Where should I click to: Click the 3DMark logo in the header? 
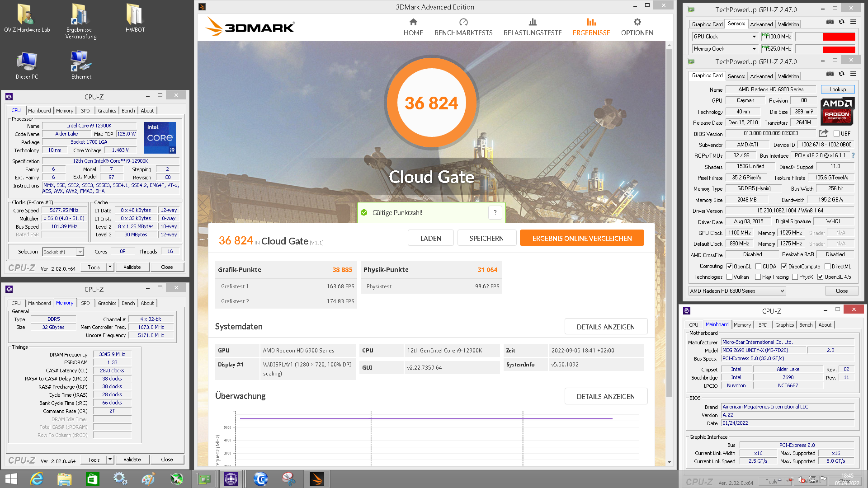tap(250, 27)
